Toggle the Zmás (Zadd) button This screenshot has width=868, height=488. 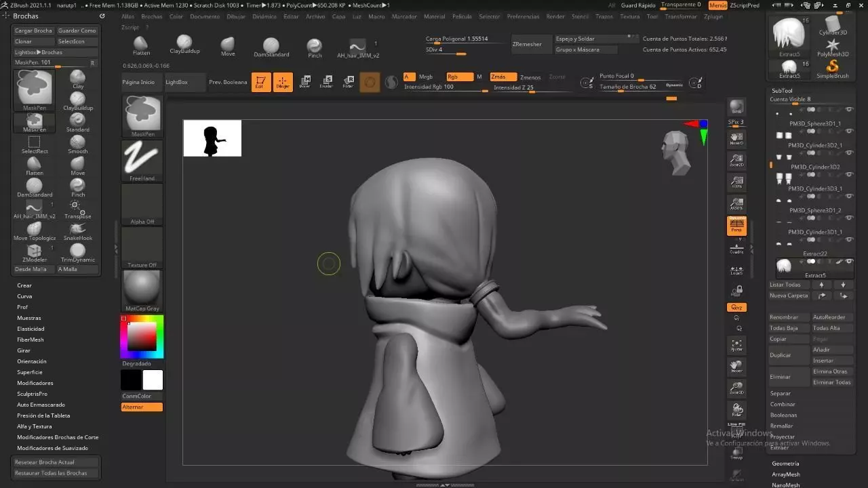pyautogui.click(x=502, y=77)
